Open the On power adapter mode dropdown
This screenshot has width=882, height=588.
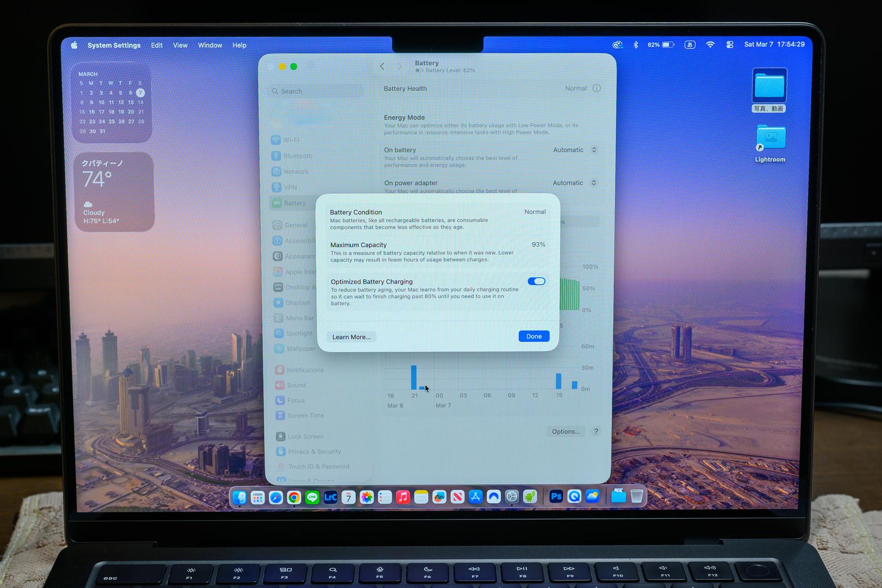(x=575, y=183)
